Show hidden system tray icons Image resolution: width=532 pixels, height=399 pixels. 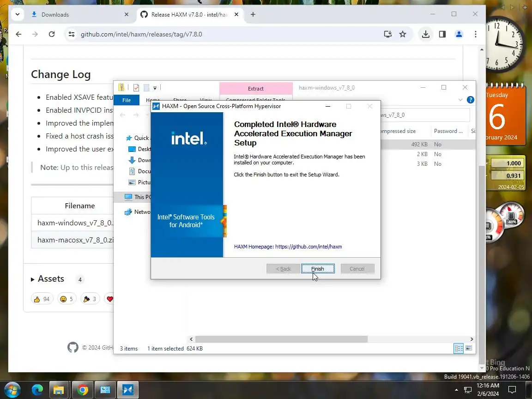[x=456, y=390]
